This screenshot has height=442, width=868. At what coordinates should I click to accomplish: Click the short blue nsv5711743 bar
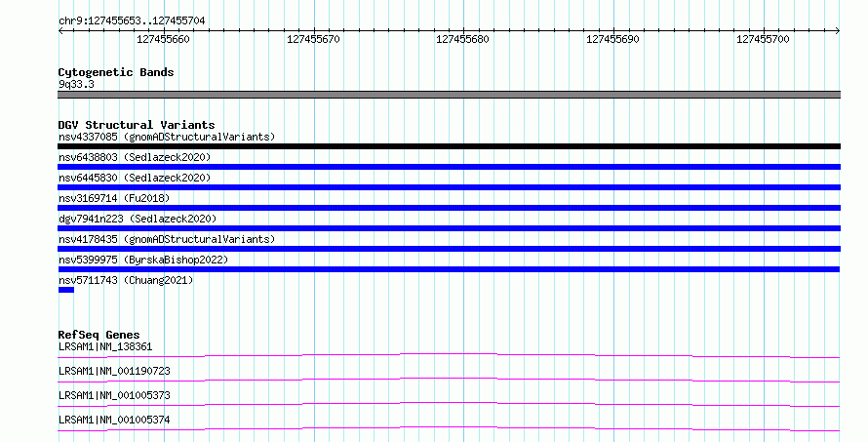click(x=66, y=290)
